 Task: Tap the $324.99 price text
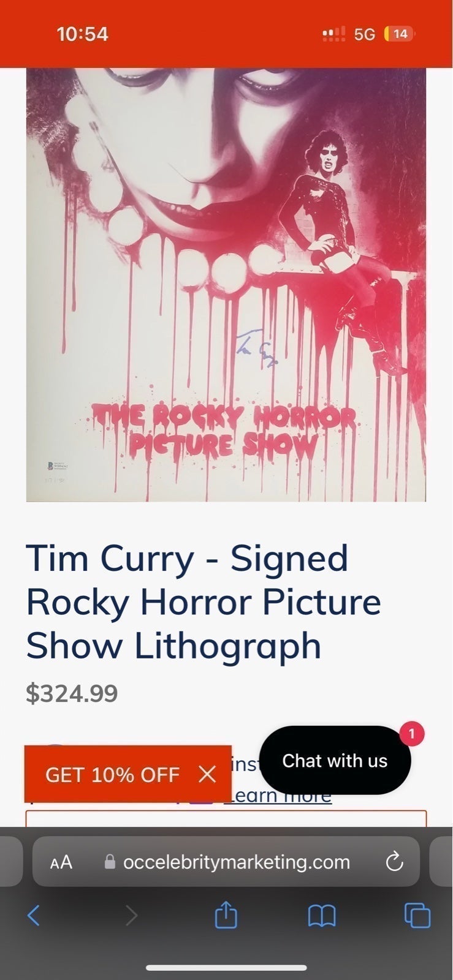tap(72, 693)
